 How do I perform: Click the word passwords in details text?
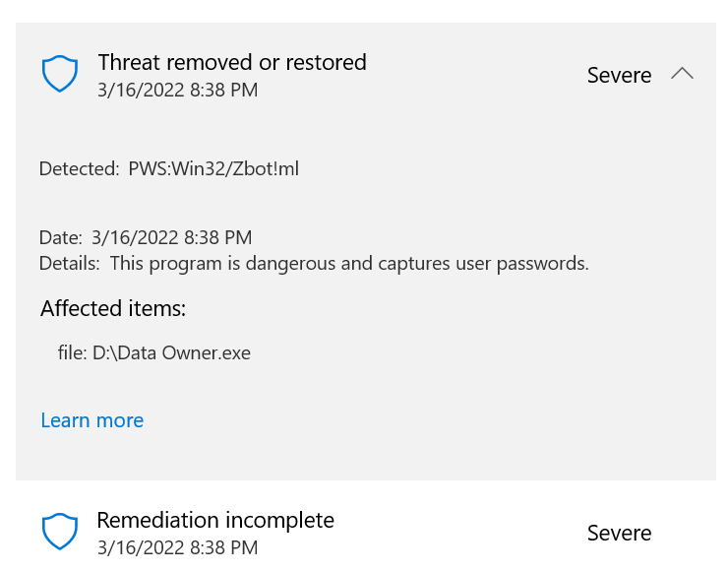[x=542, y=264]
